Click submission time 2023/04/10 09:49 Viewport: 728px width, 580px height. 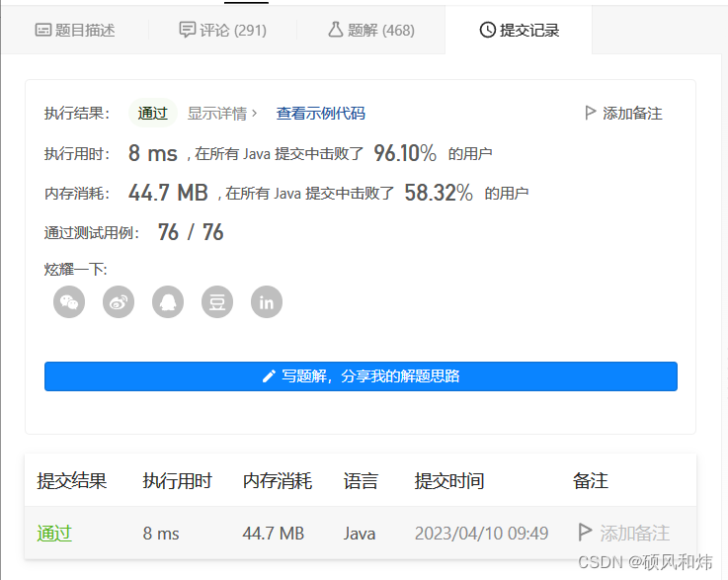point(481,534)
